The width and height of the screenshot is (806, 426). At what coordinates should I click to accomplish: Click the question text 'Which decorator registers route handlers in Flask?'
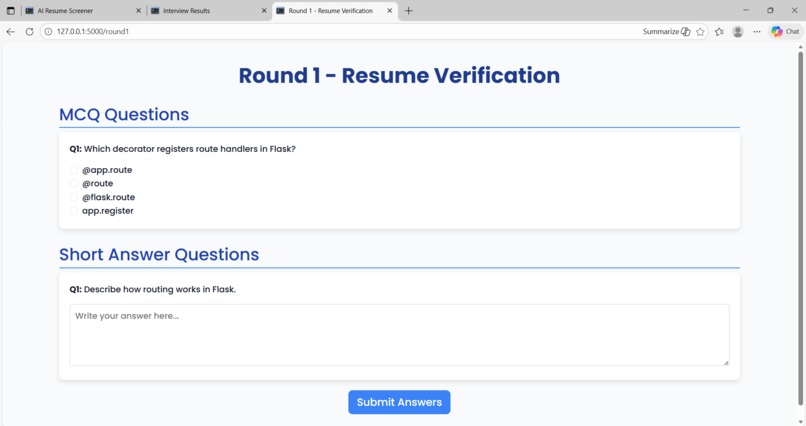click(x=190, y=149)
